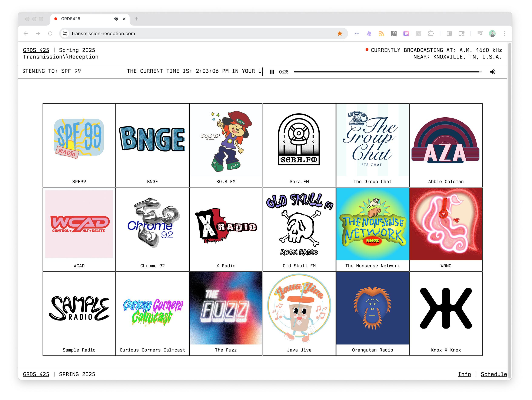
Task: Reload the page
Action: pyautogui.click(x=50, y=33)
